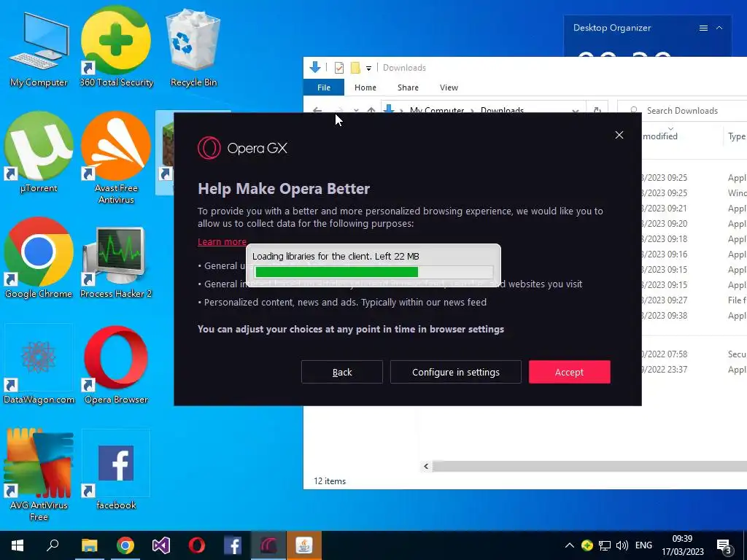Open 360 Security tray icon

(587, 545)
